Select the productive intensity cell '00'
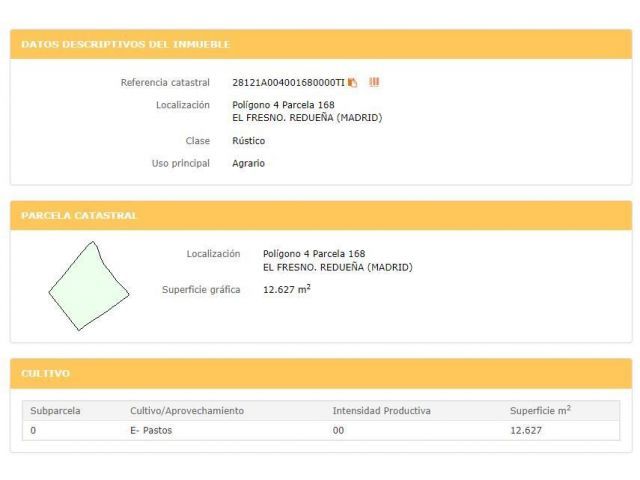The height and width of the screenshot is (480, 640). click(x=338, y=431)
